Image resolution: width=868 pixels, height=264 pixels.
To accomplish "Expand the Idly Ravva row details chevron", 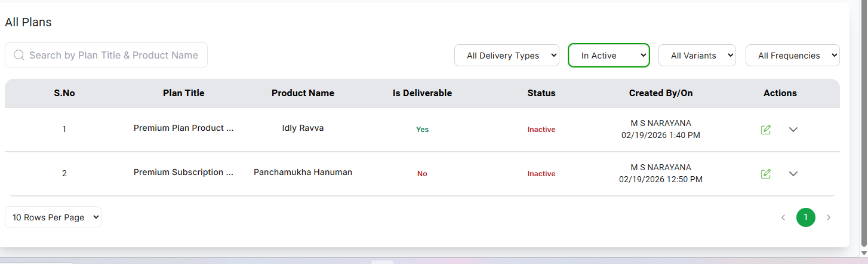I will click(x=793, y=130).
